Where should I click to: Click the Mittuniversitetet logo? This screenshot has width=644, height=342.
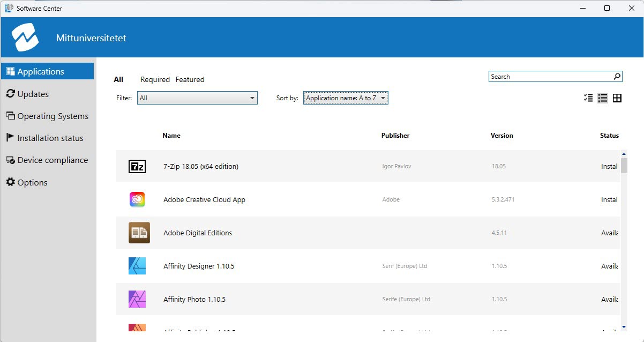click(x=25, y=38)
